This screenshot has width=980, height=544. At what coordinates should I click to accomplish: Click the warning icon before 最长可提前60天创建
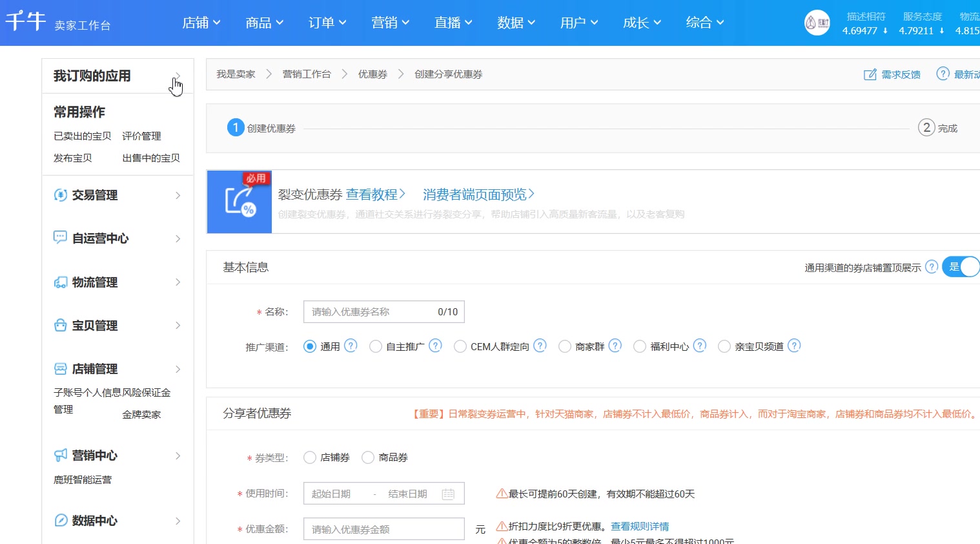coord(502,494)
